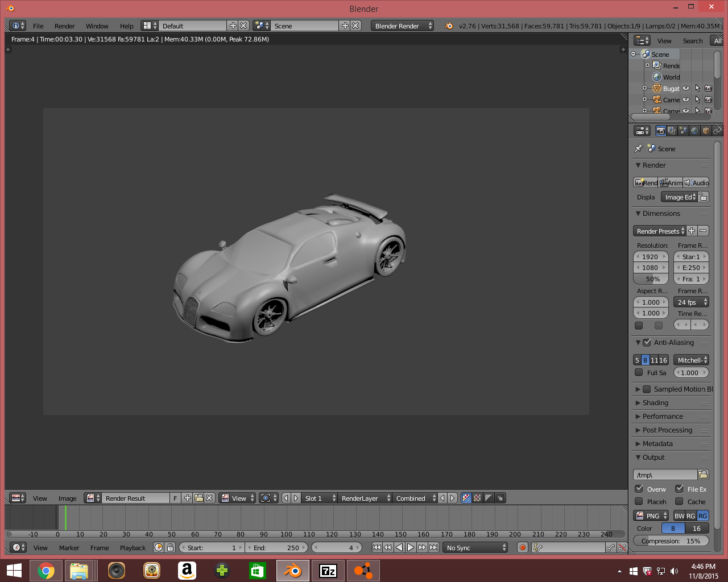
Task: Open outliner editor type selector
Action: [x=642, y=40]
